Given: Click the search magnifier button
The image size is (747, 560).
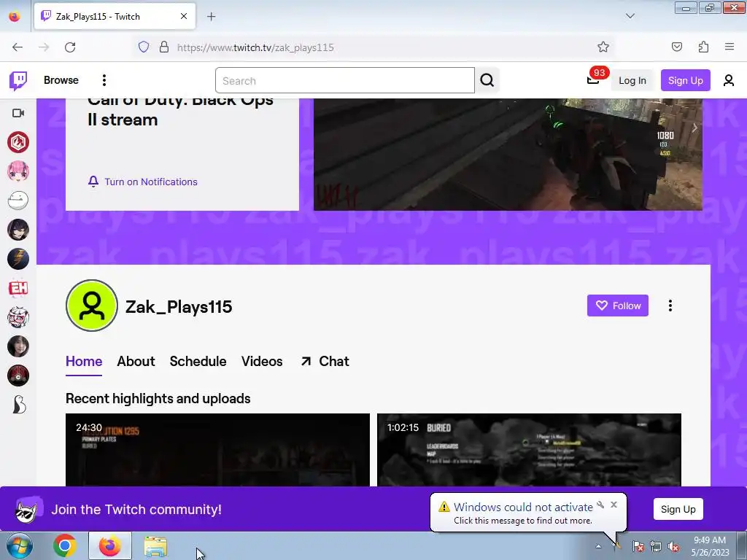Looking at the screenshot, I should pos(487,80).
